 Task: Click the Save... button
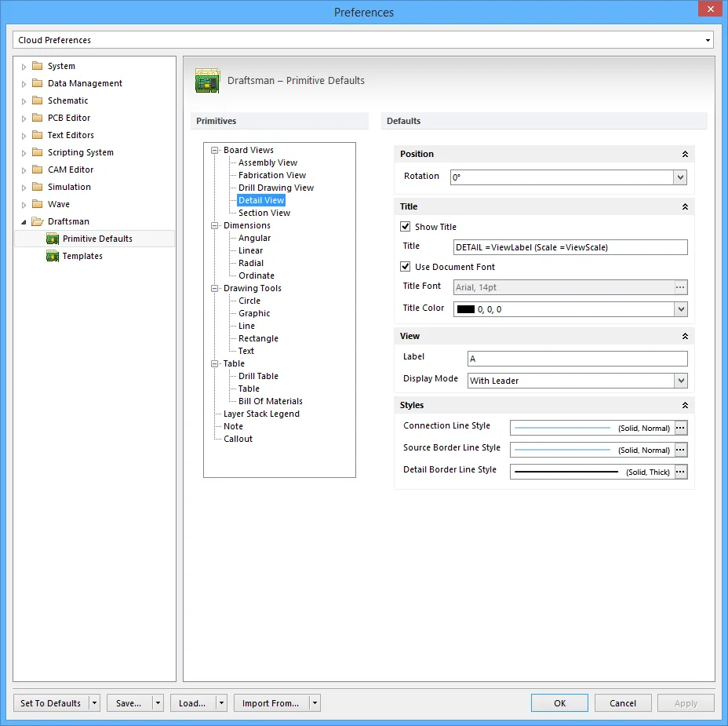(129, 703)
